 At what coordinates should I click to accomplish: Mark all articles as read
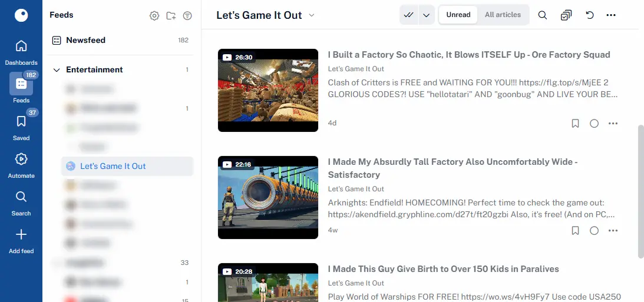[x=409, y=15]
